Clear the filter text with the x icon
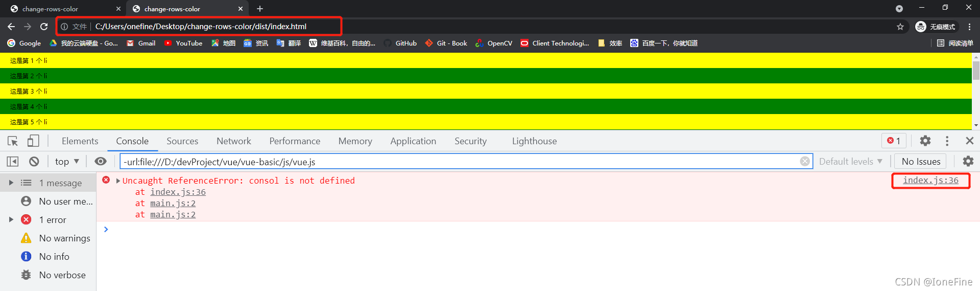This screenshot has width=980, height=291. [x=805, y=162]
